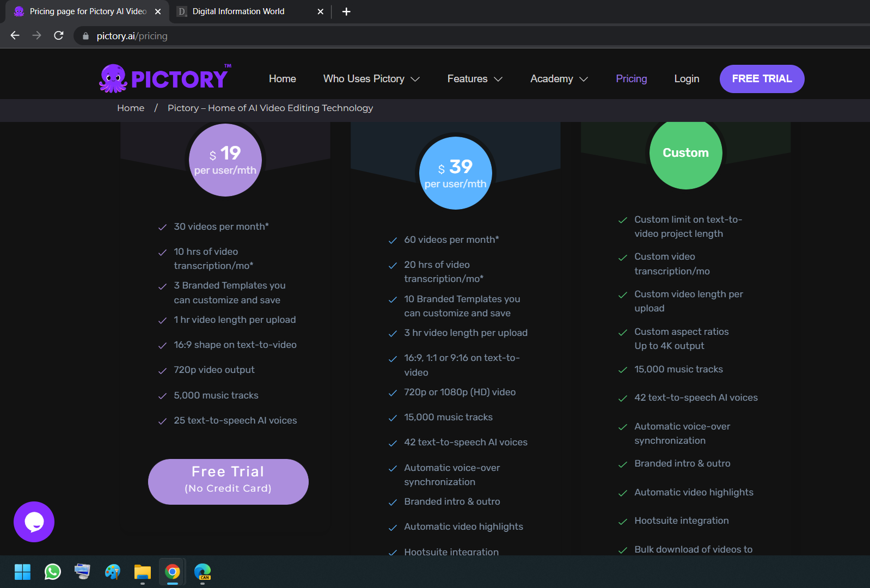The image size is (870, 588).
Task: Go to the Home nav link
Action: [x=283, y=79]
